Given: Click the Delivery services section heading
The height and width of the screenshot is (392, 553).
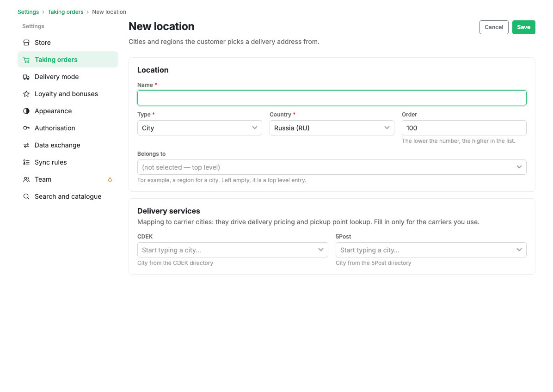Looking at the screenshot, I should tap(169, 211).
